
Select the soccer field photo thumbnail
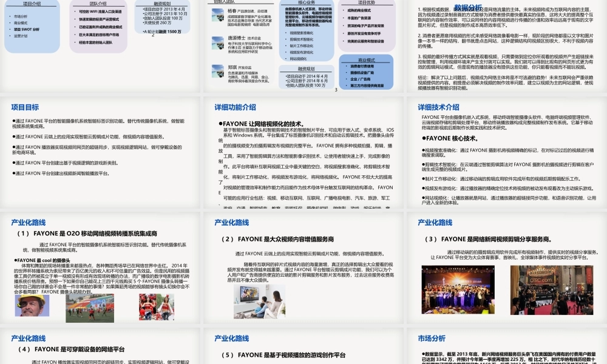[x=90, y=308]
